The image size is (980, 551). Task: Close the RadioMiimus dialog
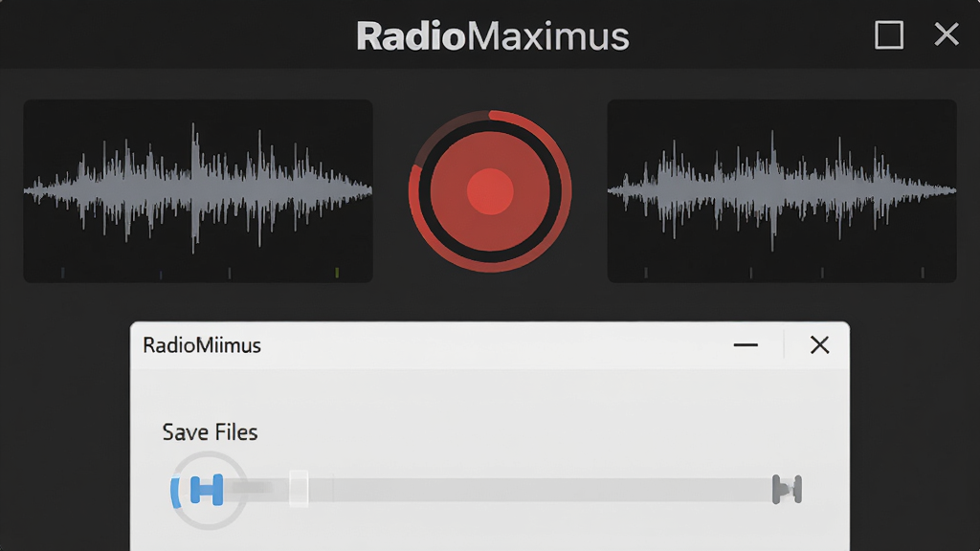pos(819,344)
